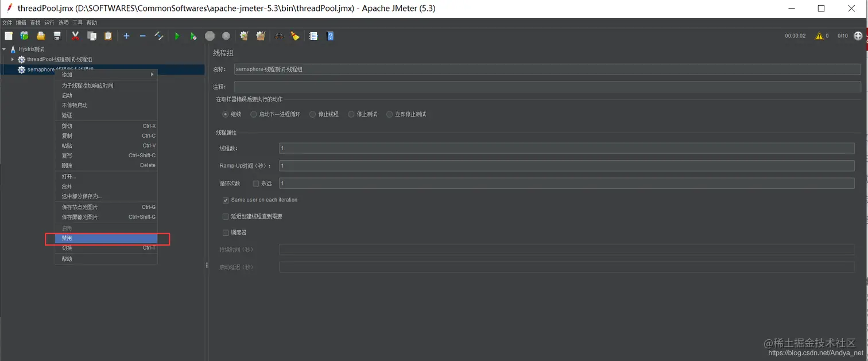Click the Expand all plus icon
Viewport: 868px width, 361px height.
[126, 36]
